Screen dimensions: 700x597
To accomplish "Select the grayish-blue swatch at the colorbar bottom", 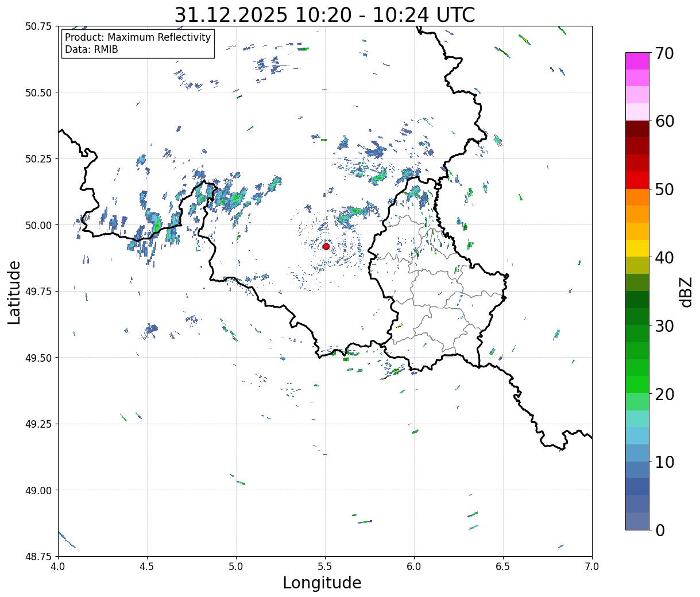I will click(x=637, y=521).
